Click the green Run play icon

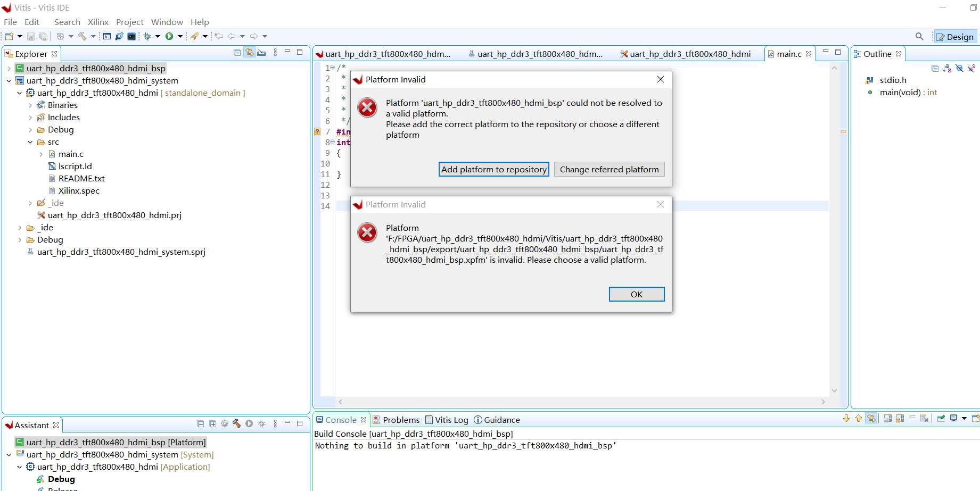point(169,36)
